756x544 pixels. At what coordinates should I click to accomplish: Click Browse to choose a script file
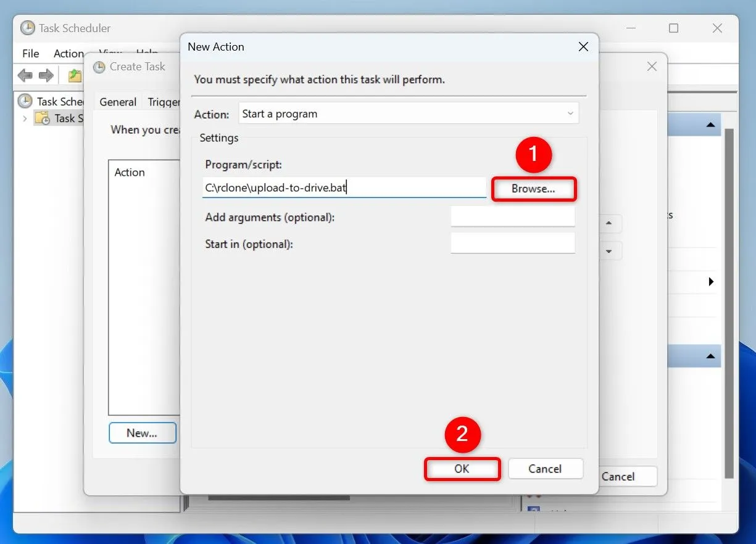coord(533,189)
